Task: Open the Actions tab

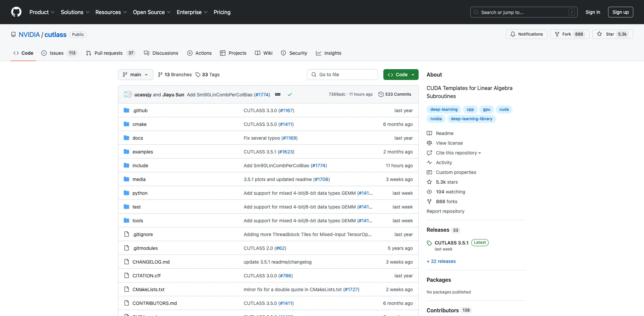Action: 199,53
